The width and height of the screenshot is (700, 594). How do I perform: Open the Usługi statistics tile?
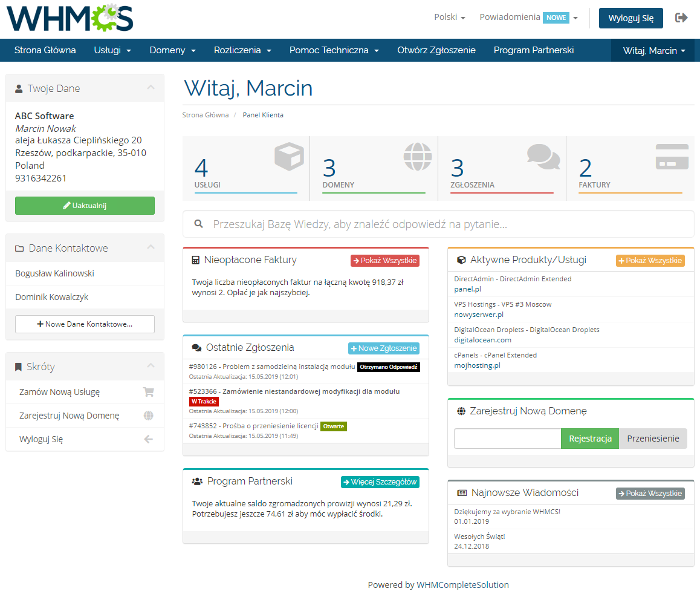tap(246, 168)
